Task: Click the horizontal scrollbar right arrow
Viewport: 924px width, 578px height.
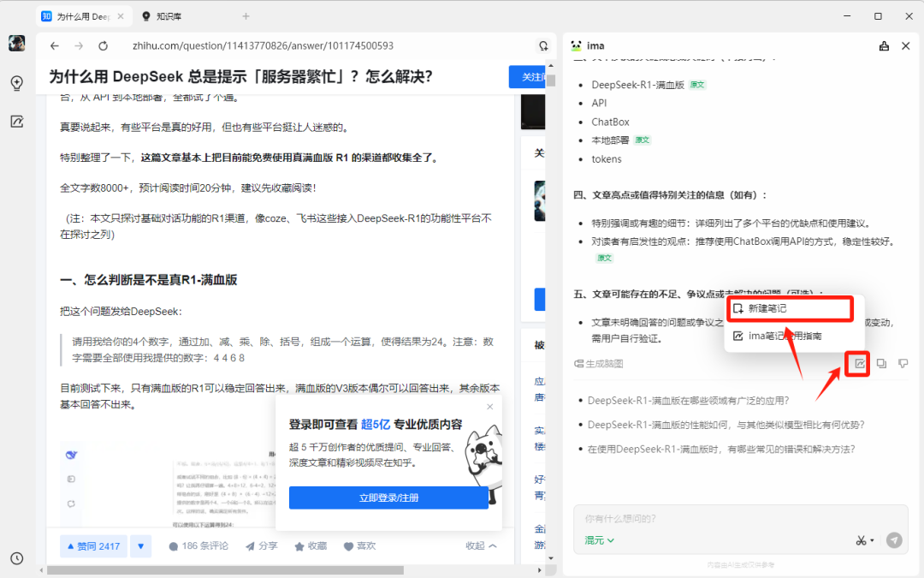Action: pos(539,570)
